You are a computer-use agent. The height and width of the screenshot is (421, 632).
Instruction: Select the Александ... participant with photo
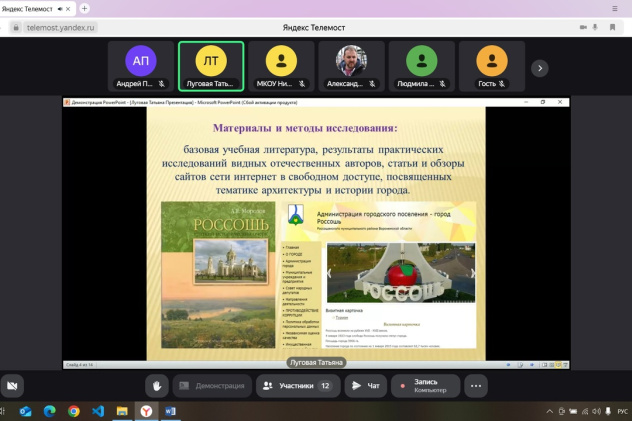(351, 66)
